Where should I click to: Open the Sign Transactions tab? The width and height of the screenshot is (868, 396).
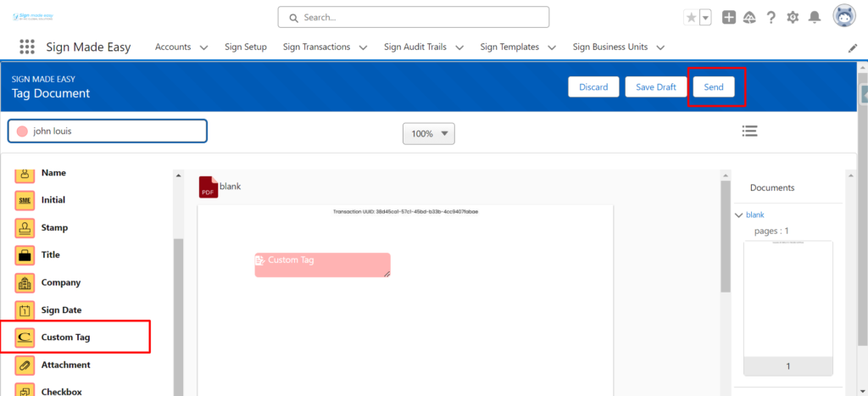coord(317,47)
